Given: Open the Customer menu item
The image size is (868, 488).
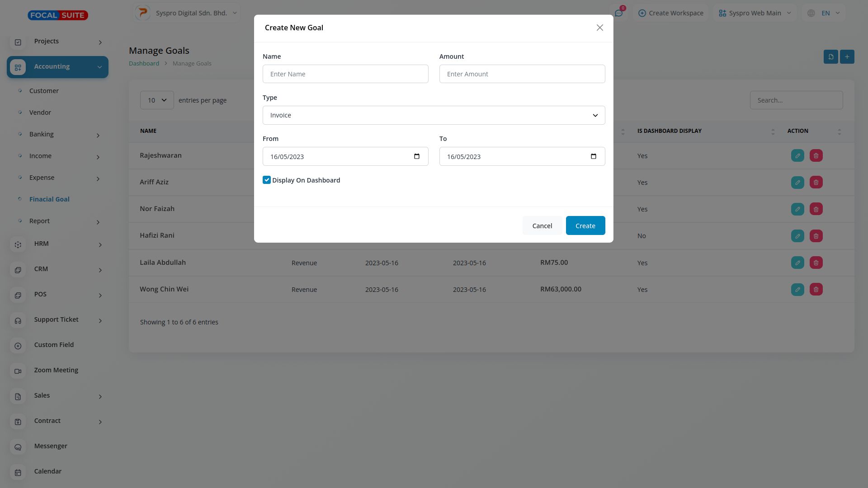Looking at the screenshot, I should coord(44,91).
